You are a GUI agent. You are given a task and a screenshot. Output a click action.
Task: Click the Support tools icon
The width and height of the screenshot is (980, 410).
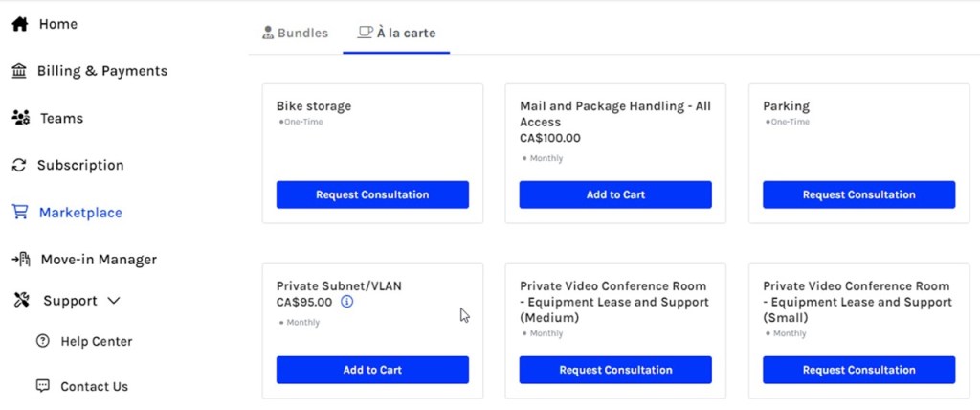click(x=21, y=301)
